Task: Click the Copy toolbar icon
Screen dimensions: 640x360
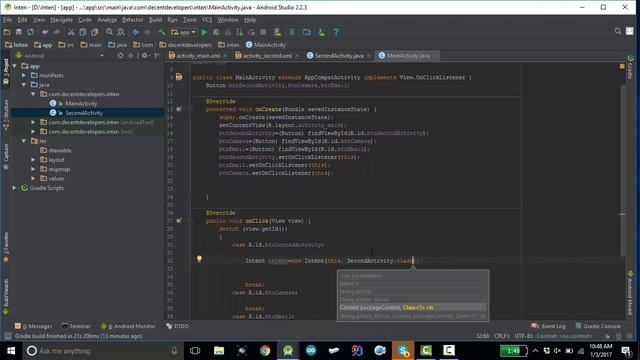Action: tap(83, 32)
